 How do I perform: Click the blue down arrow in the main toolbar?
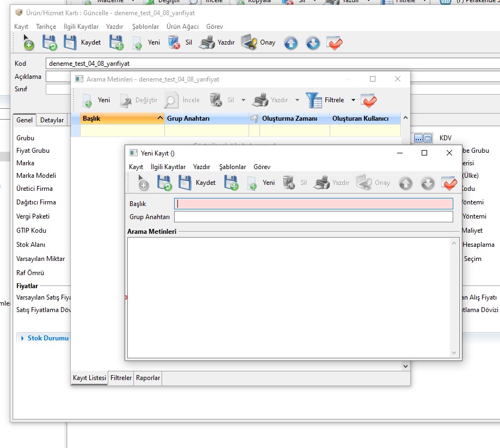(x=313, y=43)
